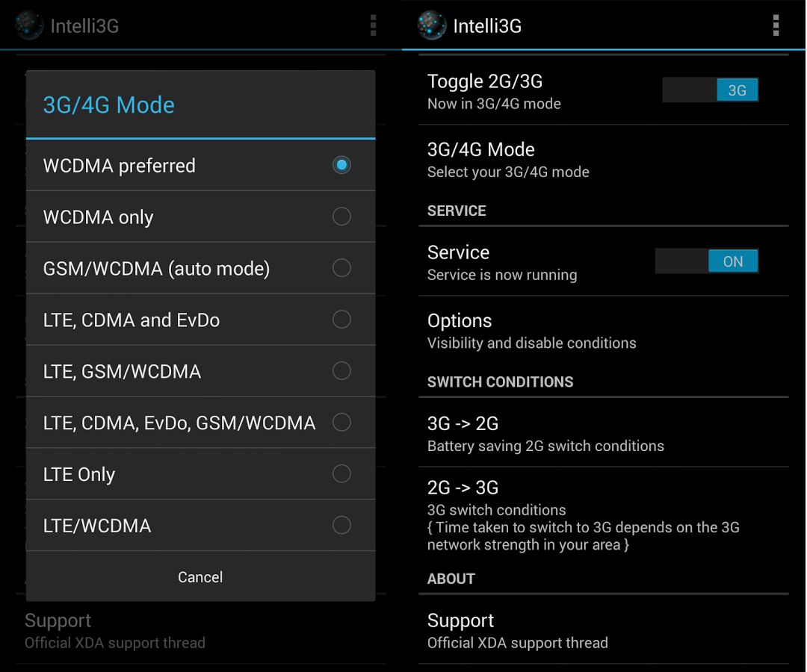Pick LTE, CDMA and EvDo mode
807x672 pixels.
[x=341, y=320]
